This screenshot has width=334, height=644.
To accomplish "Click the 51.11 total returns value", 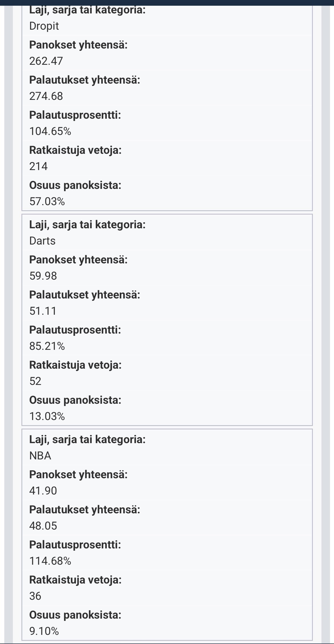I will [43, 311].
